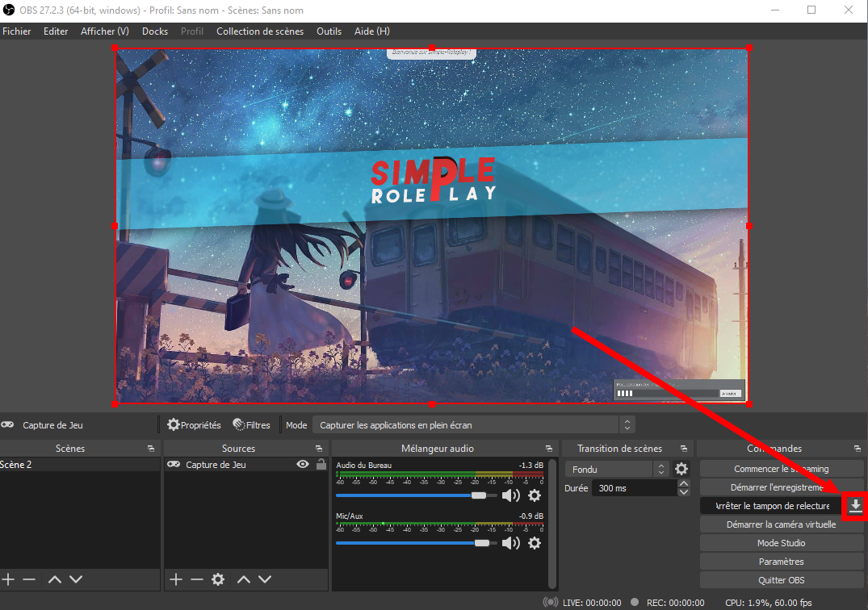Click the OBS logo in title bar
Image resolution: width=868 pixels, height=610 pixels.
tap(9, 10)
